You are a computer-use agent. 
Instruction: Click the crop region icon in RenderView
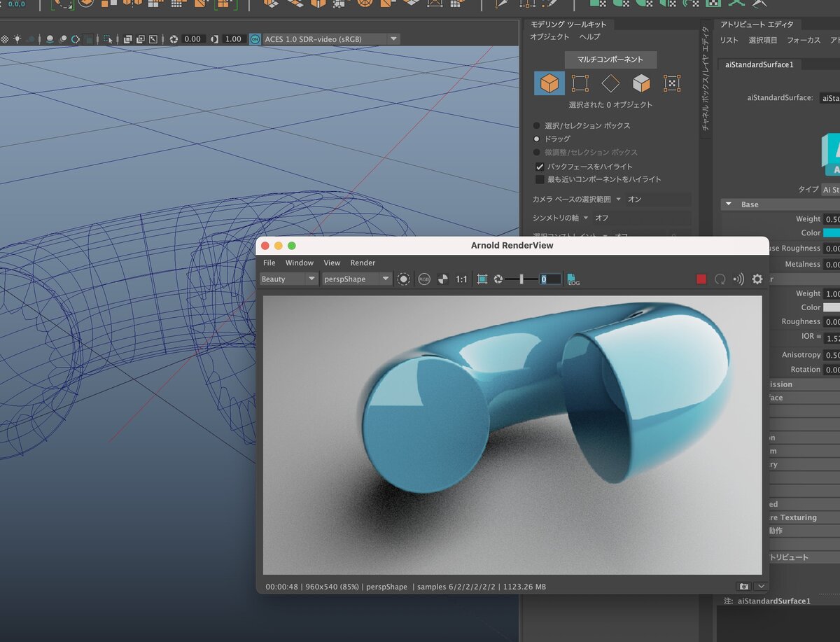pyautogui.click(x=481, y=279)
